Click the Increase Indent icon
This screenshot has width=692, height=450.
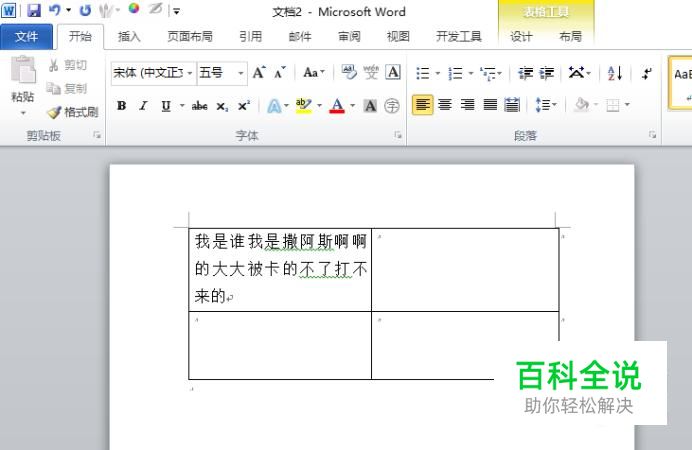click(547, 73)
